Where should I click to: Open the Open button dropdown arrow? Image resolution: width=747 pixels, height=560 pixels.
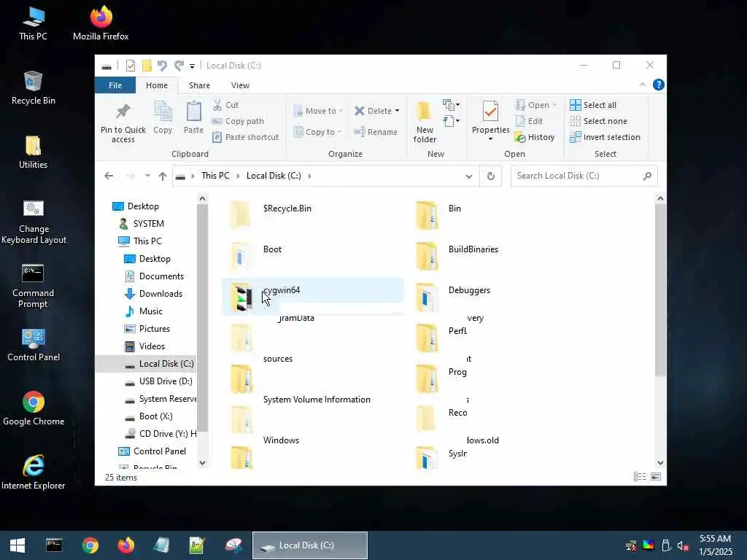point(554,105)
